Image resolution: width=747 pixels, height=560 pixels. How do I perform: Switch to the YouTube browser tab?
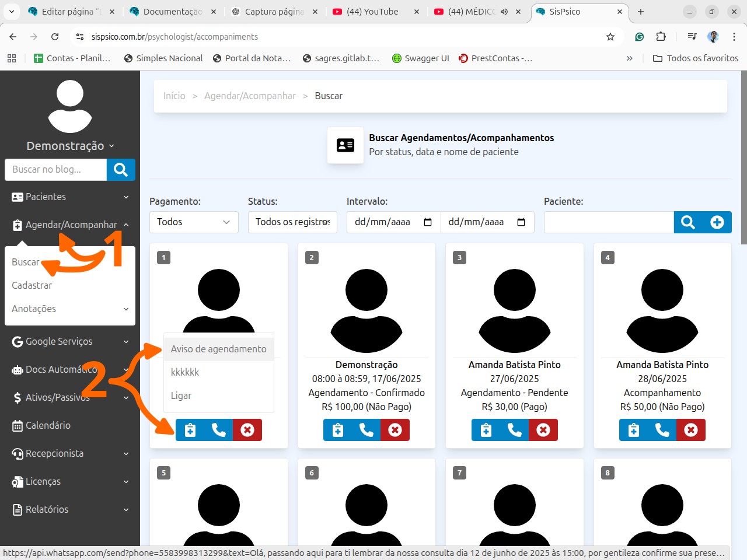pyautogui.click(x=372, y=12)
